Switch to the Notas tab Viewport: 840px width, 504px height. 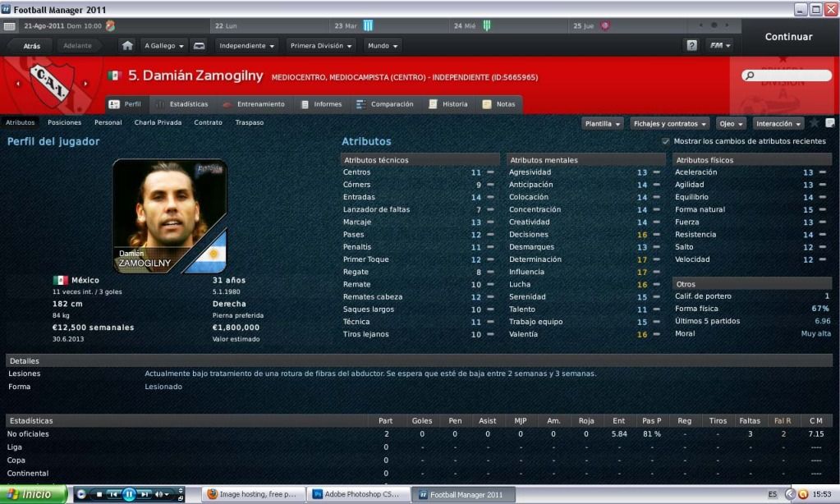click(x=499, y=104)
